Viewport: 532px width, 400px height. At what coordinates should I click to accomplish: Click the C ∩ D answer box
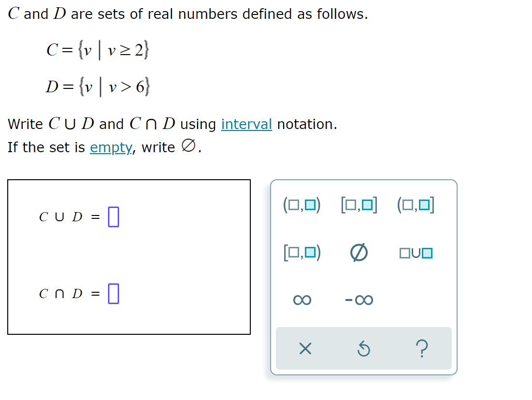pos(114,293)
